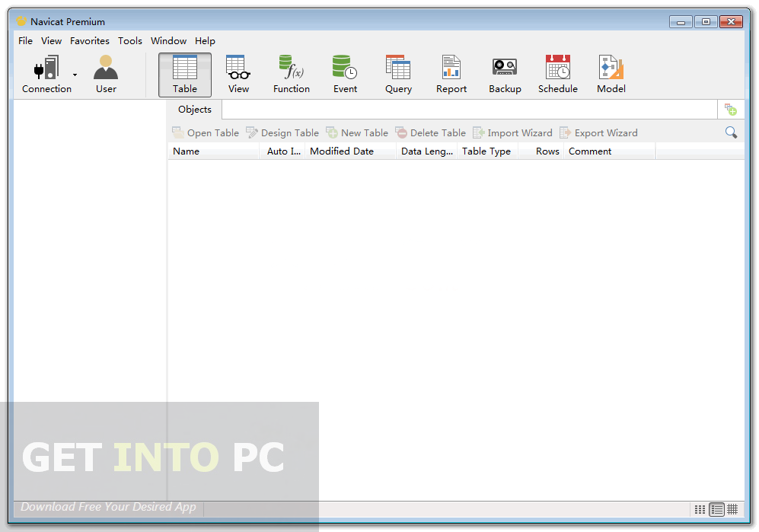
Task: Sort by the Rows column header
Action: pyautogui.click(x=541, y=151)
